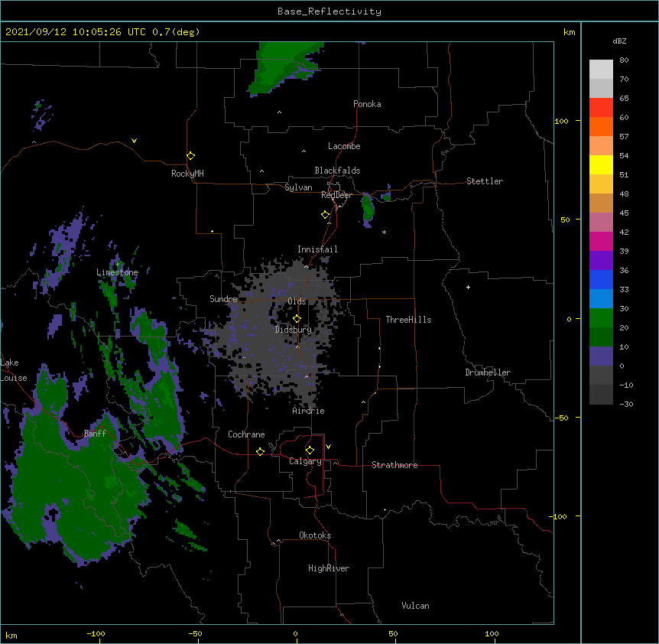Viewport: 659px width, 644px height.
Task: Select the HighRiver label
Action: (329, 568)
